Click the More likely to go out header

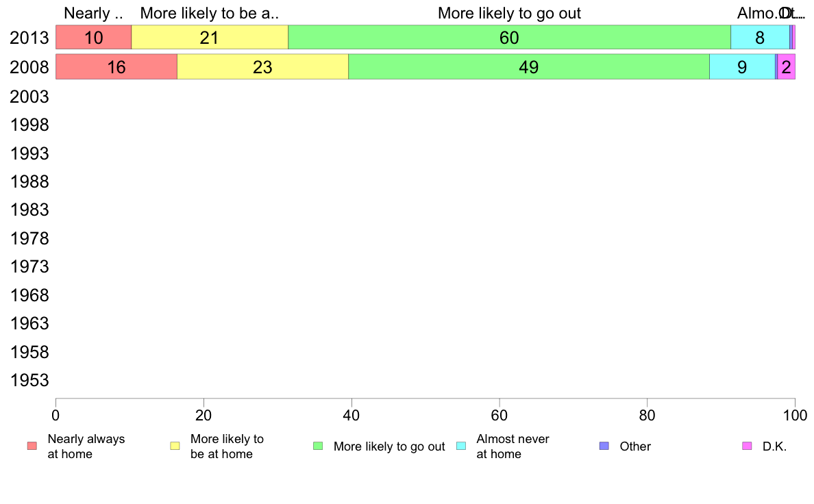509,13
